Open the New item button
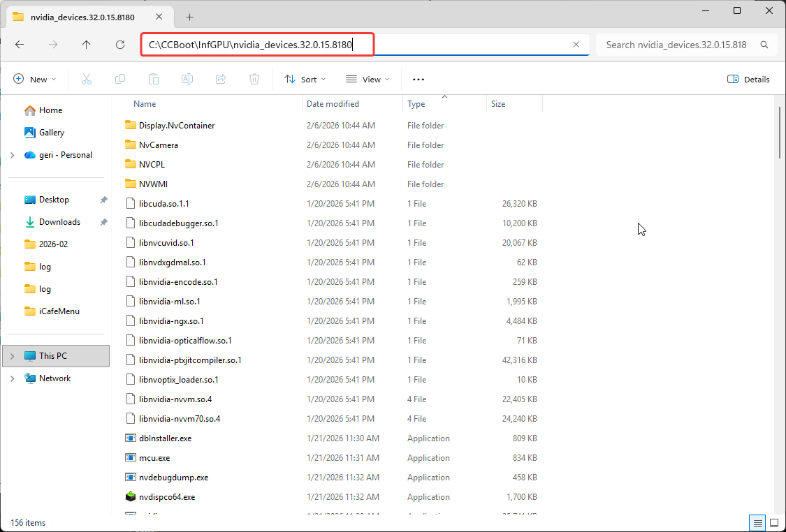 click(35, 80)
